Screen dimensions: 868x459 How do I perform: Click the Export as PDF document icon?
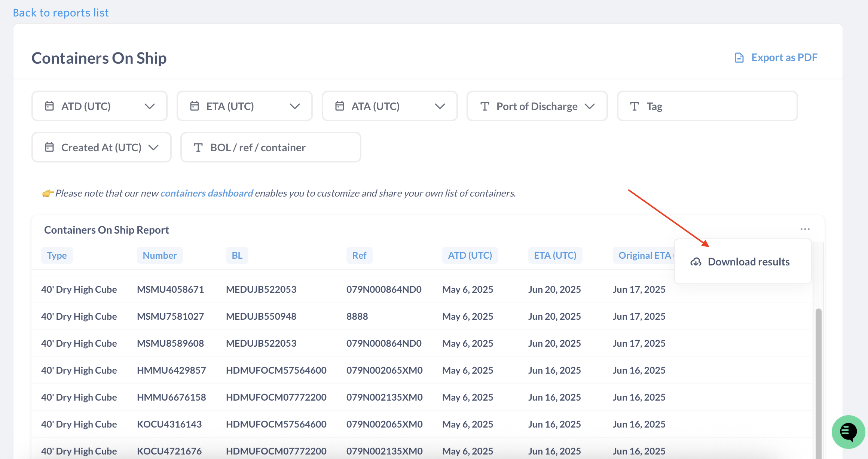[x=739, y=58]
